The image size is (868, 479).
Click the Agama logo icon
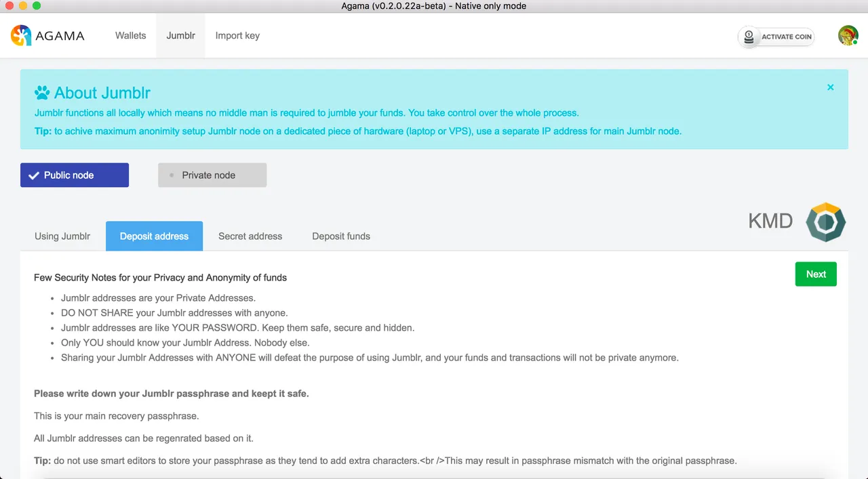pos(21,35)
